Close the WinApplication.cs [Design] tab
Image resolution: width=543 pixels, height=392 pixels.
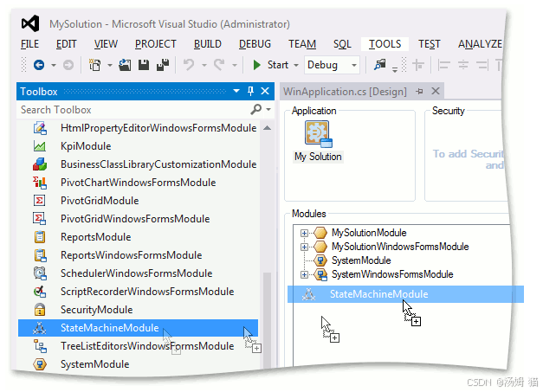436,92
